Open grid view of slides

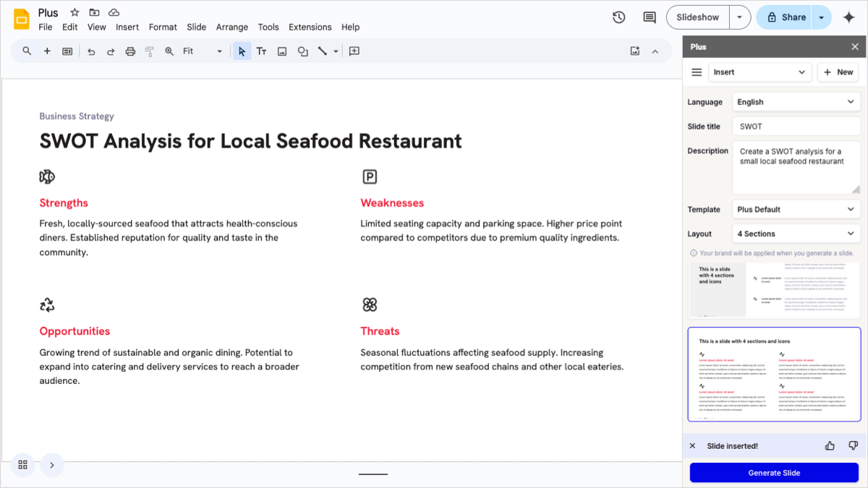coord(22,465)
